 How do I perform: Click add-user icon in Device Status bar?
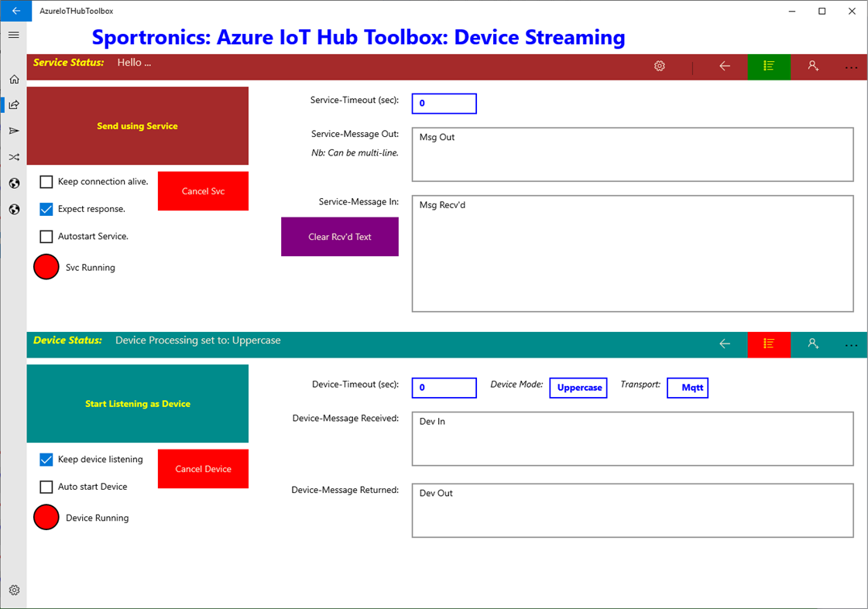coord(813,344)
